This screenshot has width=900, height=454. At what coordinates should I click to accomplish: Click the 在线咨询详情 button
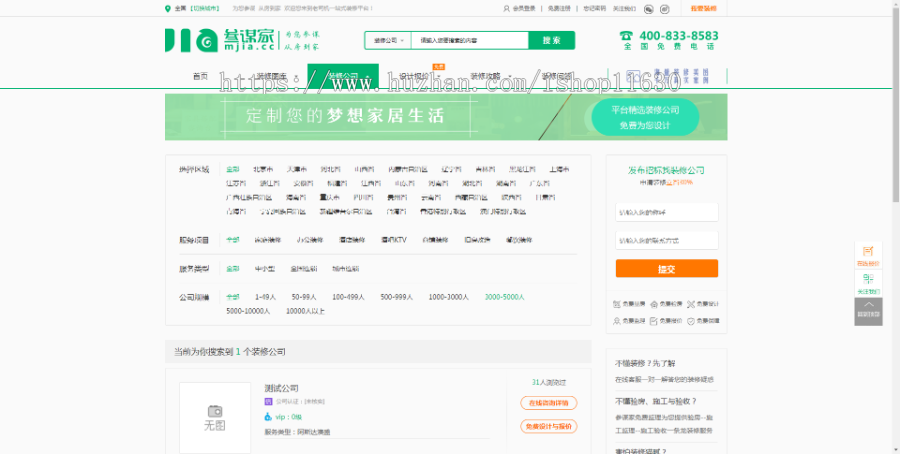[549, 403]
